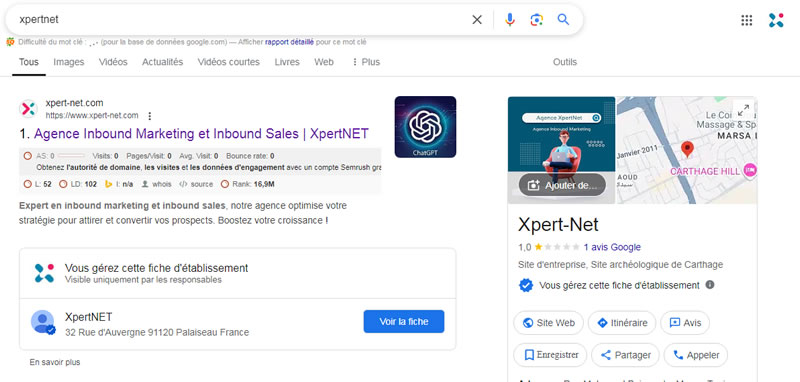
Task: Click Vous gérez cette fiche card heading
Action: pyautogui.click(x=156, y=268)
